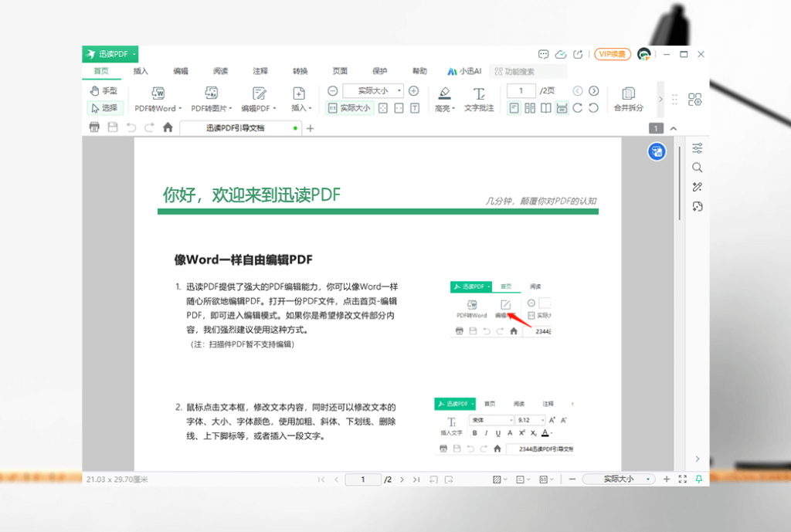Open the 阅读 ribbon tab
Image resolution: width=791 pixels, height=532 pixels.
point(220,71)
